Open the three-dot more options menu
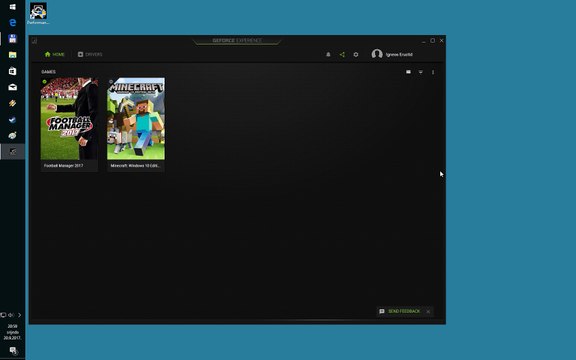The height and width of the screenshot is (360, 576). [x=433, y=72]
